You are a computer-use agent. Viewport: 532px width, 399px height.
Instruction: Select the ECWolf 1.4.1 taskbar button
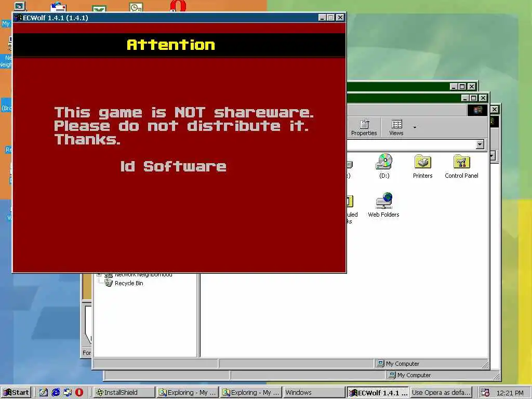[378, 392]
